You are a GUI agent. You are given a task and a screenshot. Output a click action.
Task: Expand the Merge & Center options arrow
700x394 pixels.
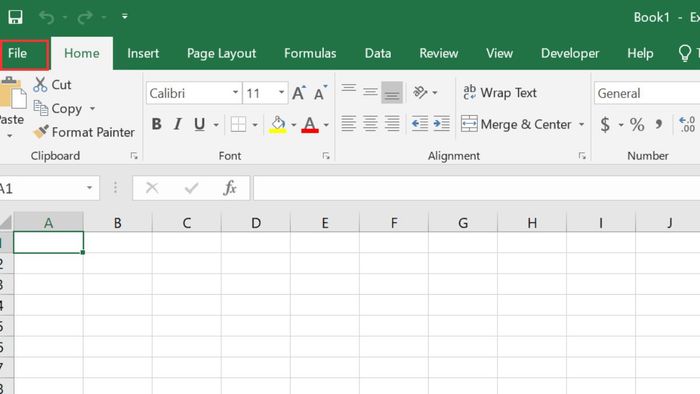tap(581, 124)
